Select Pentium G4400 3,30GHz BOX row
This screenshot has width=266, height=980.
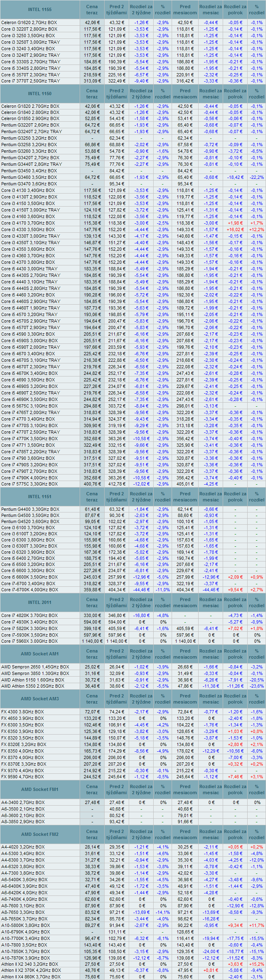point(133,509)
